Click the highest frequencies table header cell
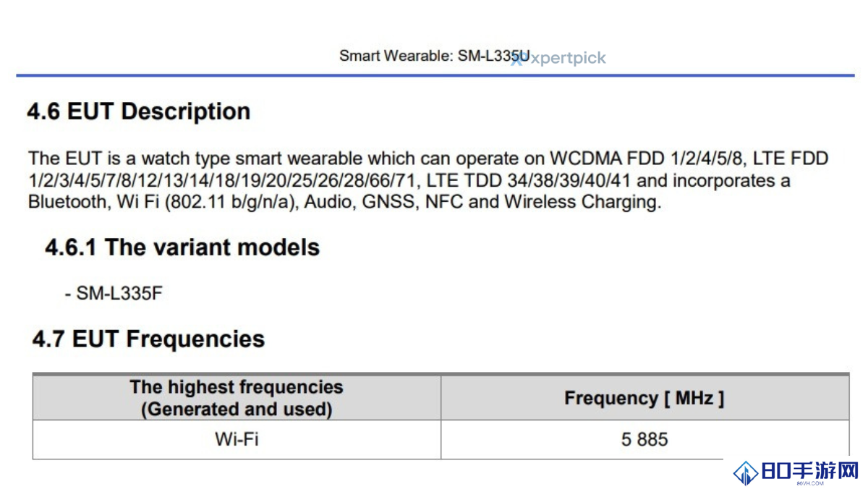868x492 pixels. click(237, 398)
